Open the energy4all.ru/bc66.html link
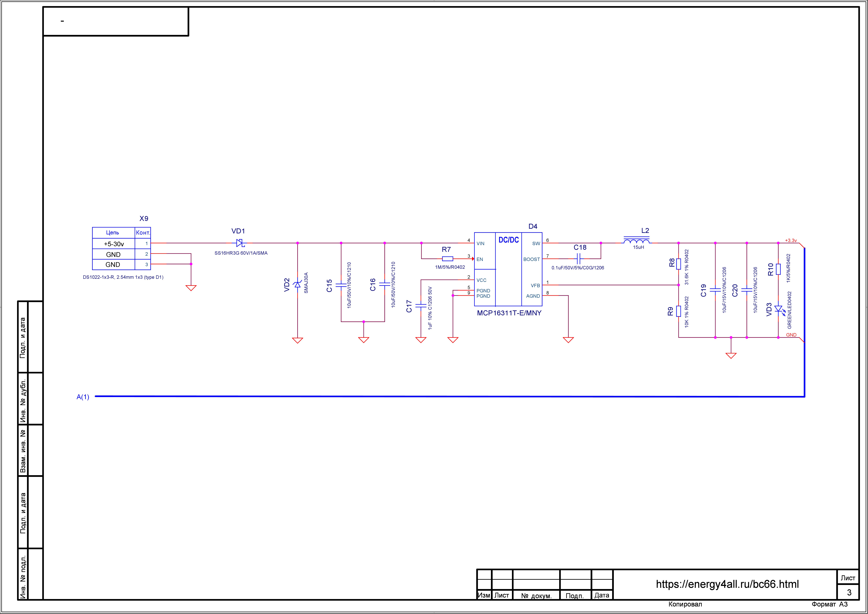868x614 pixels. pyautogui.click(x=727, y=584)
